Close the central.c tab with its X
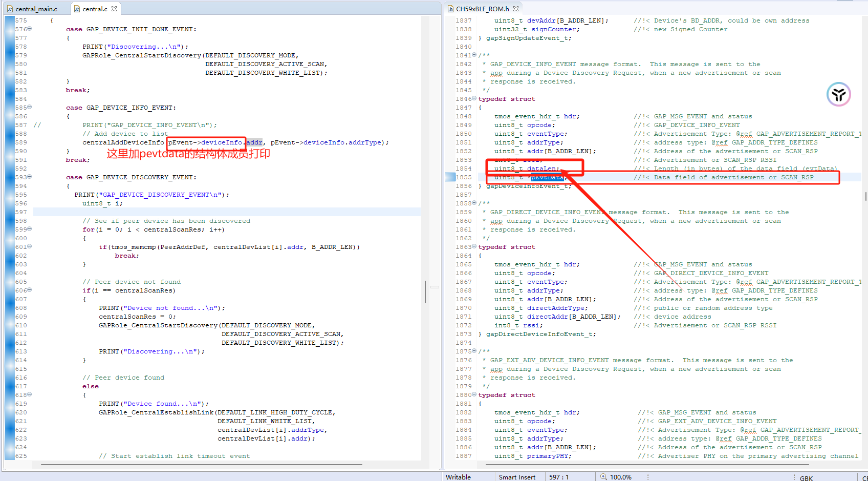The height and width of the screenshot is (481, 868). pyautogui.click(x=114, y=9)
